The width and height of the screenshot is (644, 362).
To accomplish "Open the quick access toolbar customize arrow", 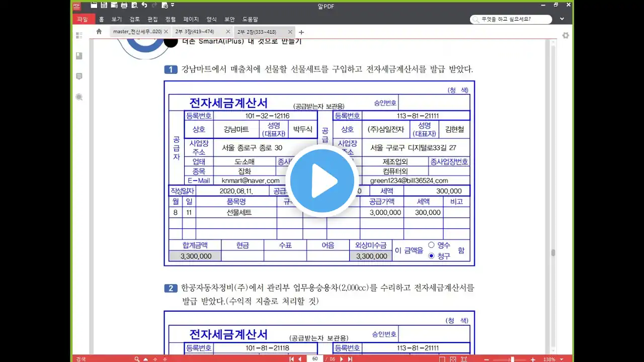I will (x=173, y=5).
